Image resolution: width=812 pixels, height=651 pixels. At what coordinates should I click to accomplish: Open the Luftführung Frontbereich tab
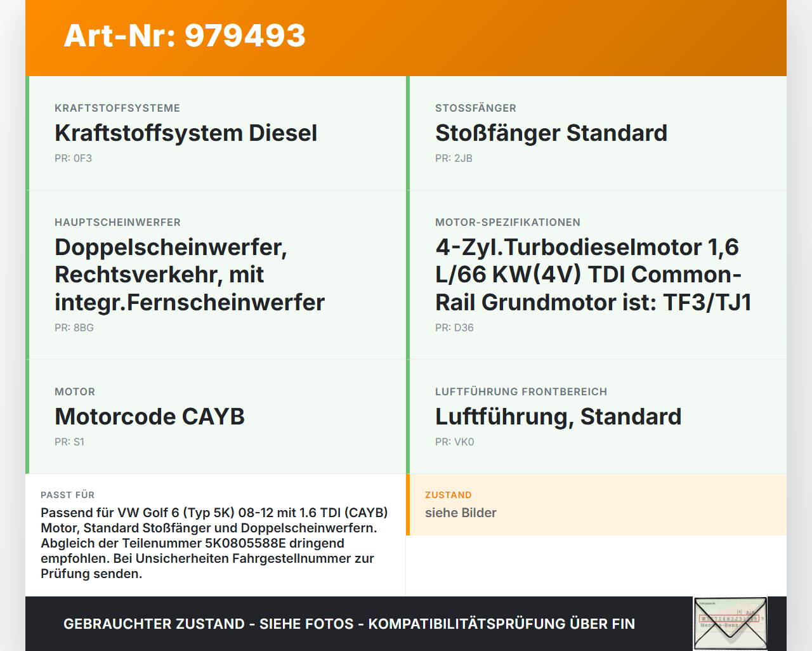(x=521, y=391)
